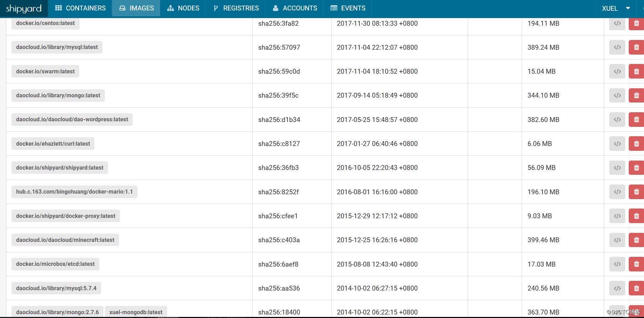Delete the microbox/etcd:latest image

[x=636, y=264]
